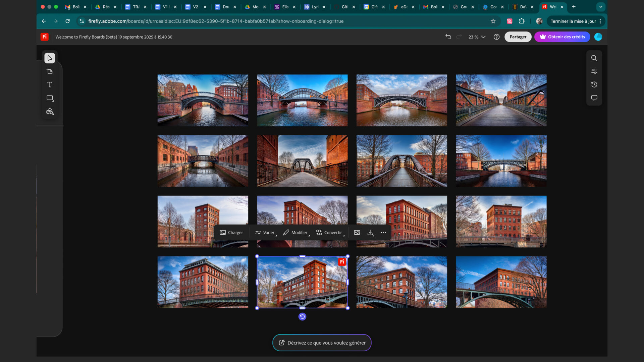Open the comments panel
The height and width of the screenshot is (362, 644).
point(594,98)
